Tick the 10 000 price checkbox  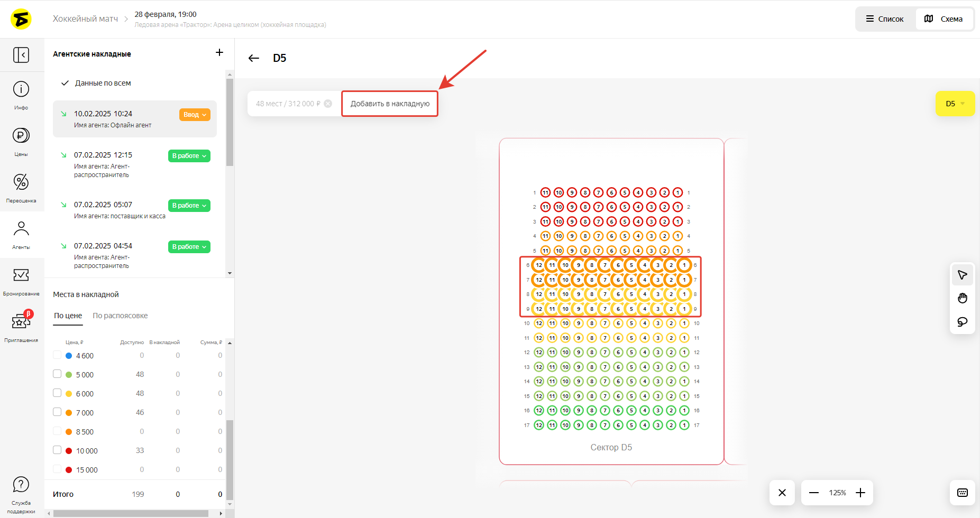pyautogui.click(x=57, y=450)
